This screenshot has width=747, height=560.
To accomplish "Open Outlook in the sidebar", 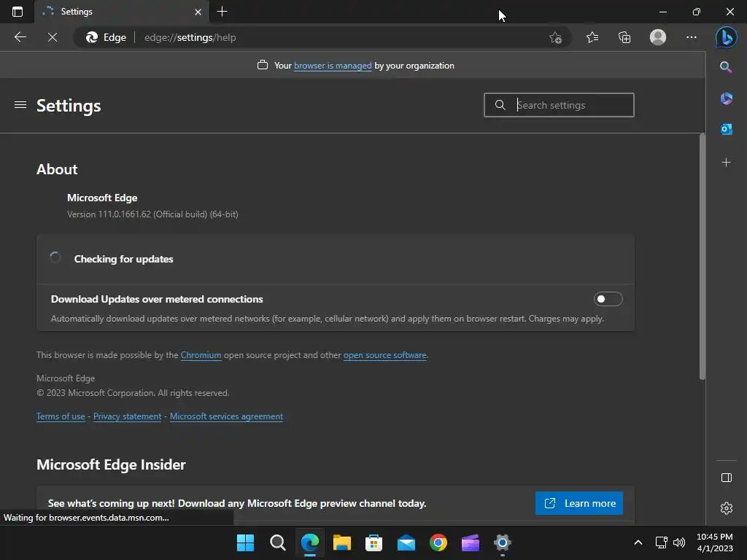I will 726,129.
